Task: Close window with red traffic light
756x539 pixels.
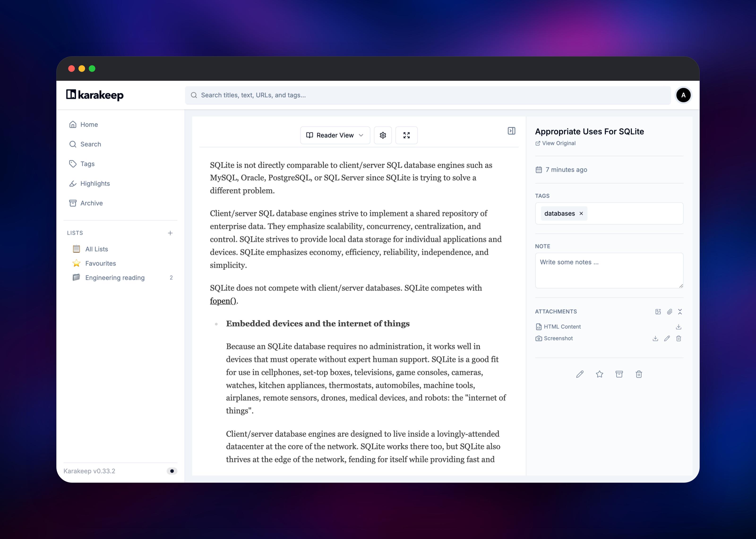Action: 71,68
